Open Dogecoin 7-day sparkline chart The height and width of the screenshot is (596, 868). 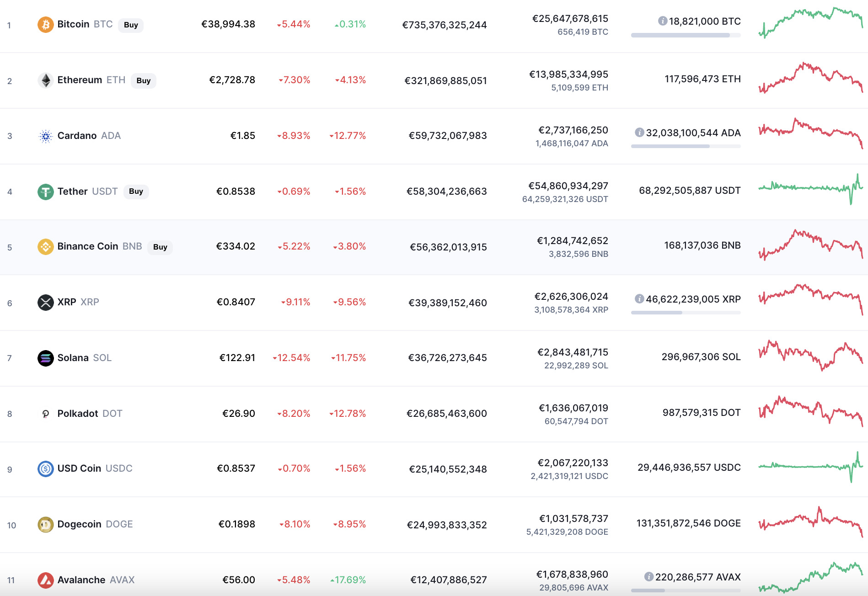click(x=811, y=522)
